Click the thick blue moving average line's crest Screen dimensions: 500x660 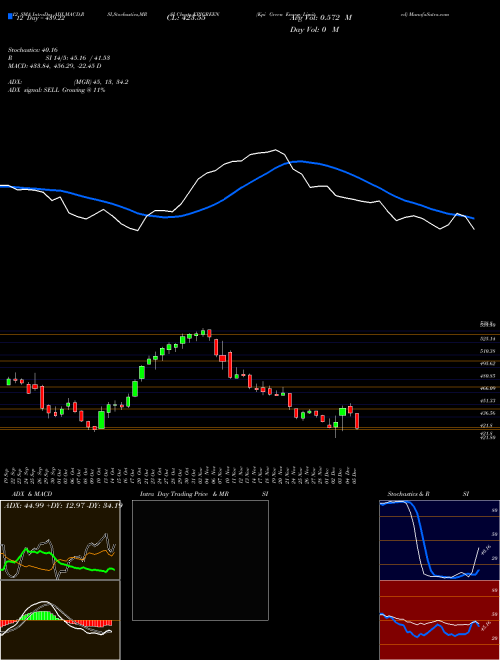coord(300,161)
